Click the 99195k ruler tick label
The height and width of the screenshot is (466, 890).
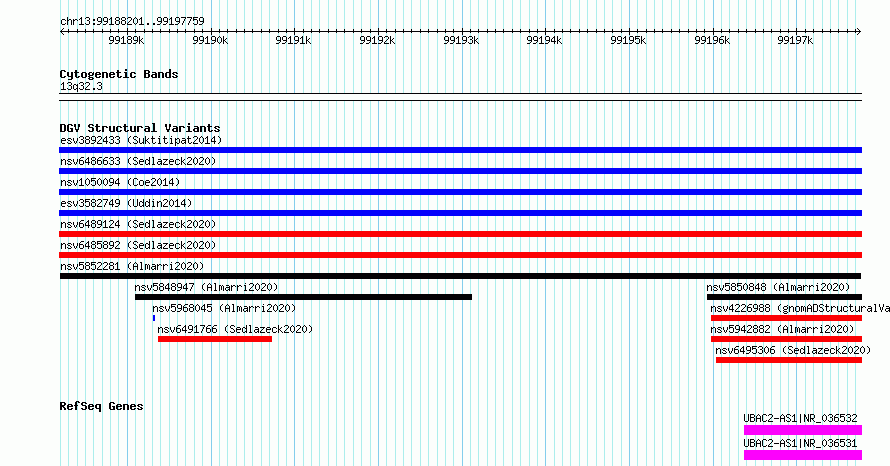pyautogui.click(x=628, y=40)
